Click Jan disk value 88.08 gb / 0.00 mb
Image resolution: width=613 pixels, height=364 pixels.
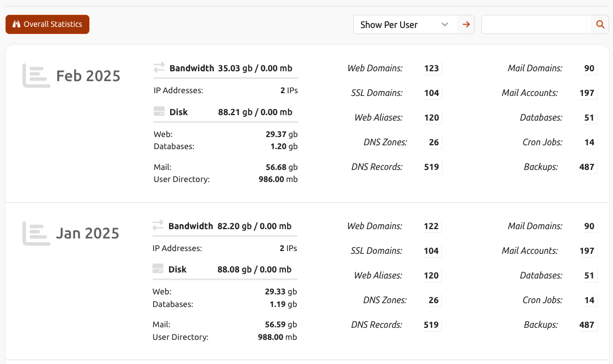pyautogui.click(x=254, y=270)
